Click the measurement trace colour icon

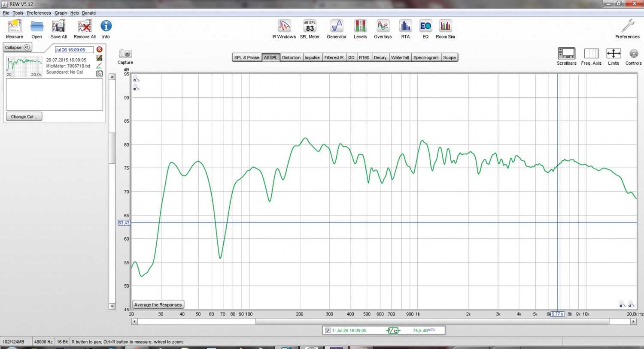click(100, 58)
